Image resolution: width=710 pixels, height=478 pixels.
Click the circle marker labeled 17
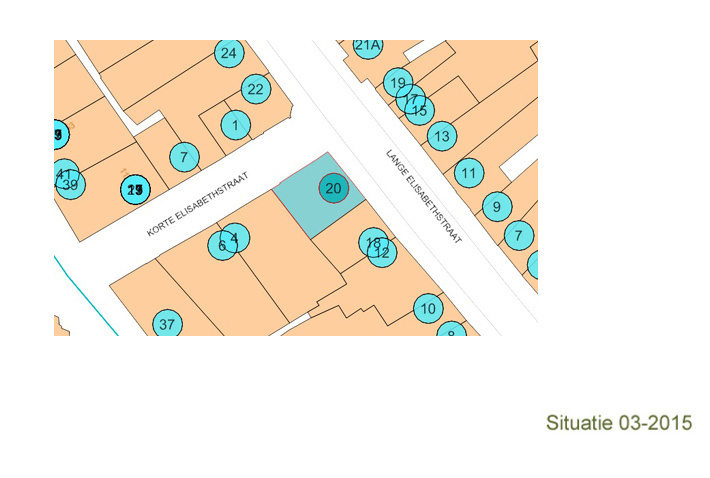point(409,98)
